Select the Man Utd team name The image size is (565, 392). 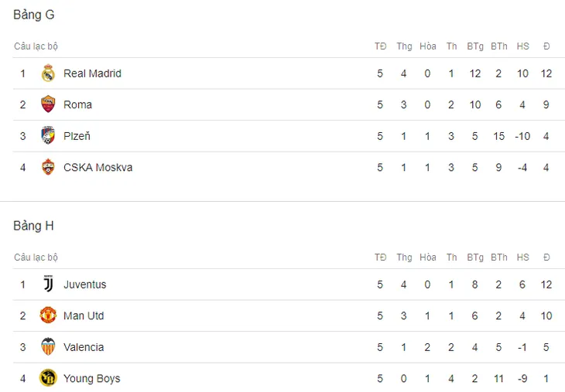(x=84, y=315)
